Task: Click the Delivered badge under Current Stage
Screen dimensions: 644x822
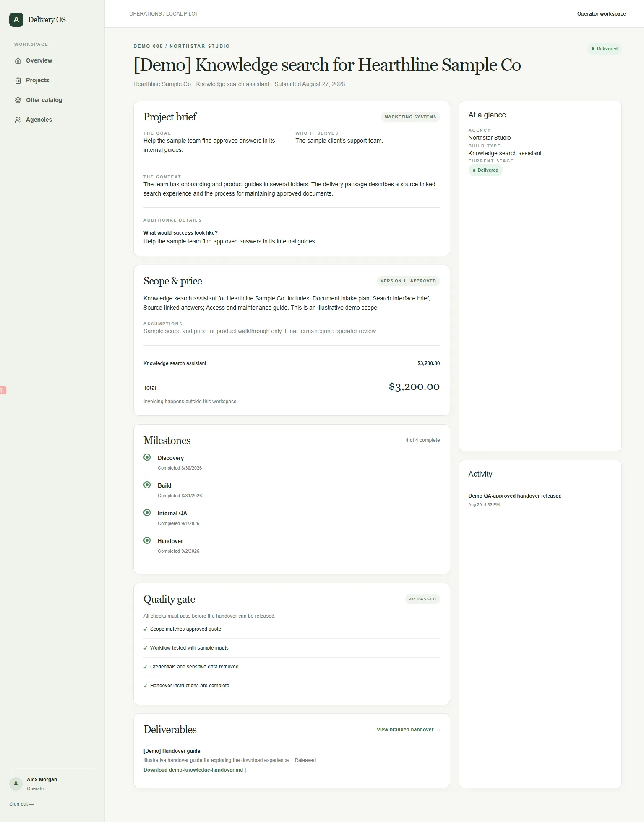Action: pyautogui.click(x=485, y=170)
